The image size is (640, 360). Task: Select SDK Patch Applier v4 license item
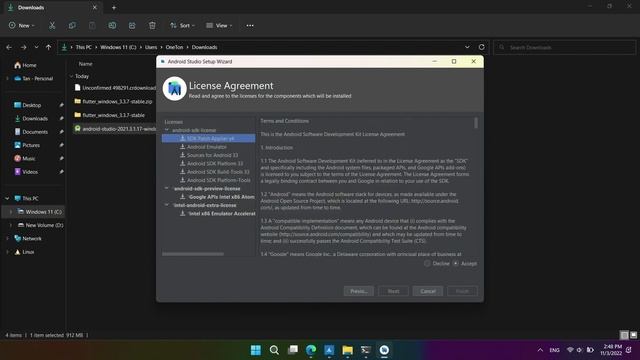(208, 138)
